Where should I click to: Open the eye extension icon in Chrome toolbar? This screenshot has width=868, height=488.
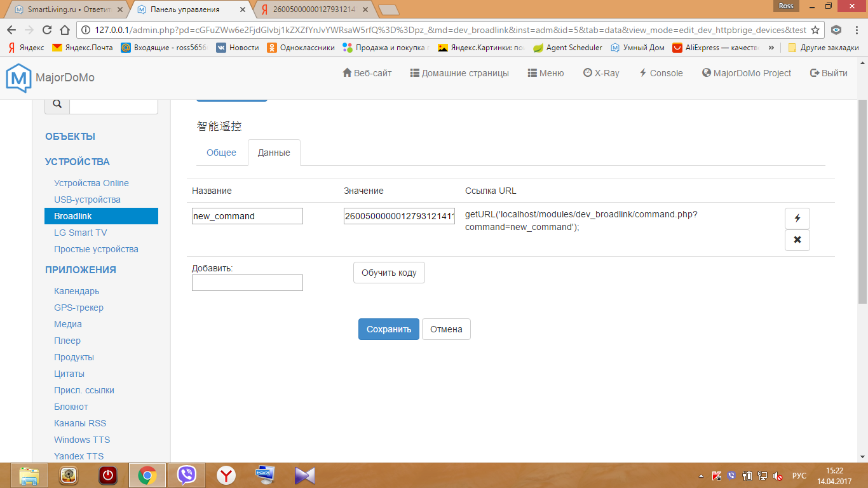[x=837, y=30]
